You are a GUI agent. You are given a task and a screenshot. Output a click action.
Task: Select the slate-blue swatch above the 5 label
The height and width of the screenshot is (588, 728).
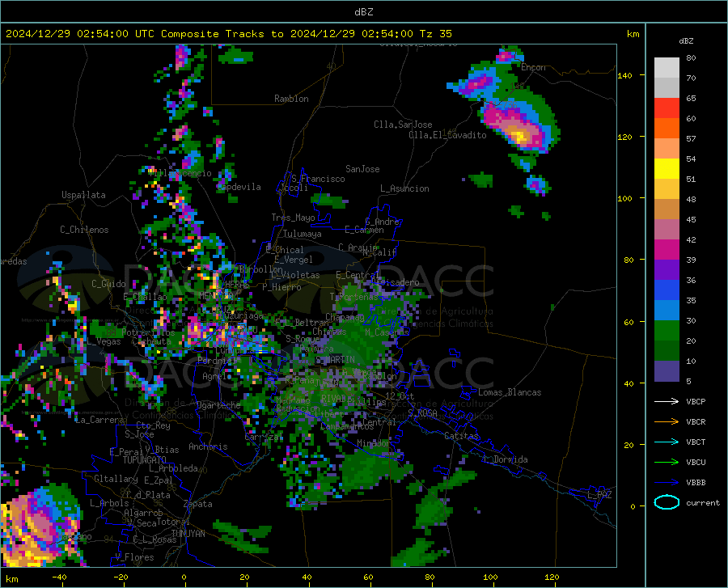point(667,371)
